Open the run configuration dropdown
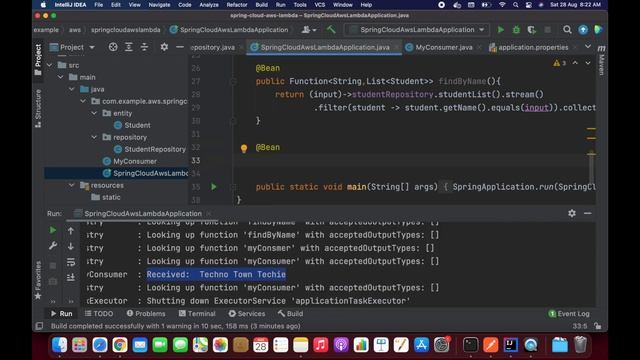 [417, 30]
